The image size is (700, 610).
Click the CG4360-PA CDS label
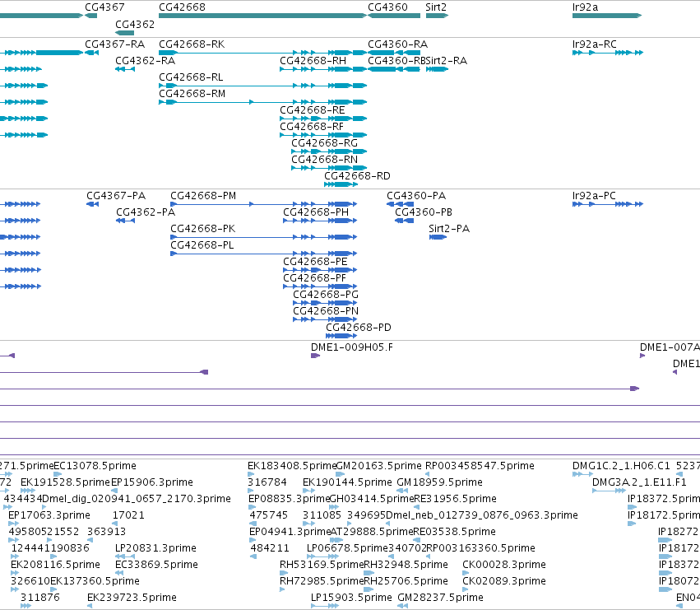point(416,196)
